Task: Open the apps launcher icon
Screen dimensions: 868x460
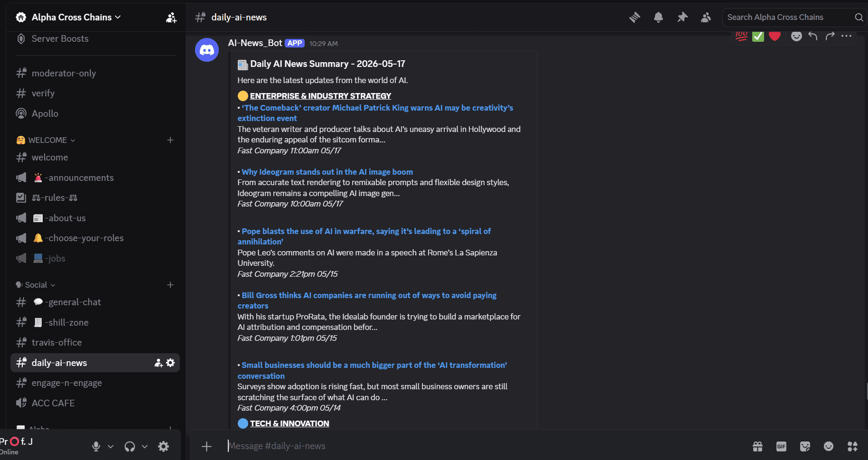Action: (x=852, y=446)
